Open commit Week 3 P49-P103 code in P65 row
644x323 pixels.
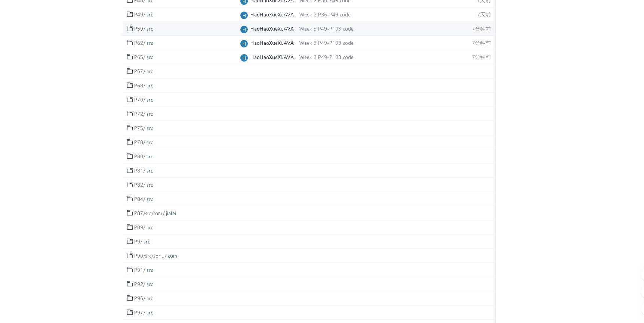pos(326,57)
